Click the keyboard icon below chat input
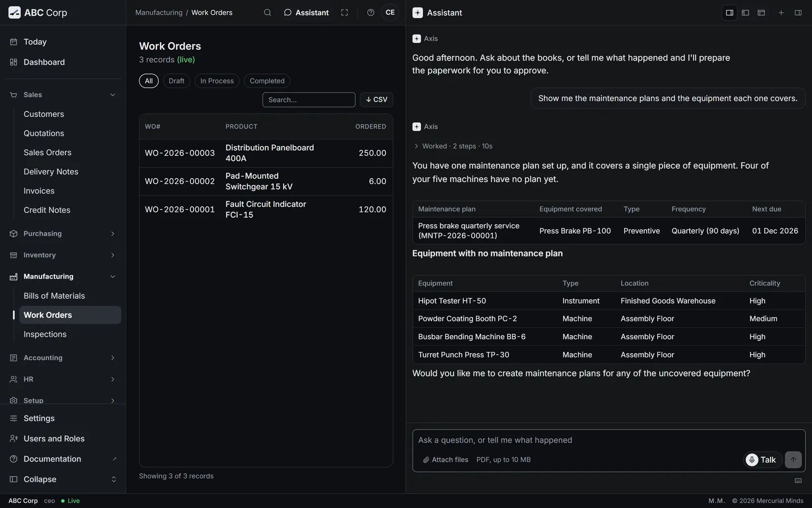The width and height of the screenshot is (812, 508). click(798, 481)
